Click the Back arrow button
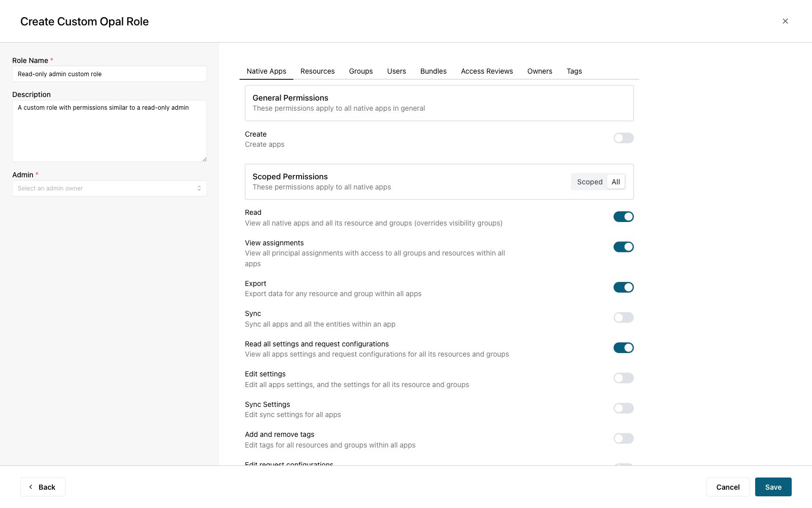 [43, 487]
